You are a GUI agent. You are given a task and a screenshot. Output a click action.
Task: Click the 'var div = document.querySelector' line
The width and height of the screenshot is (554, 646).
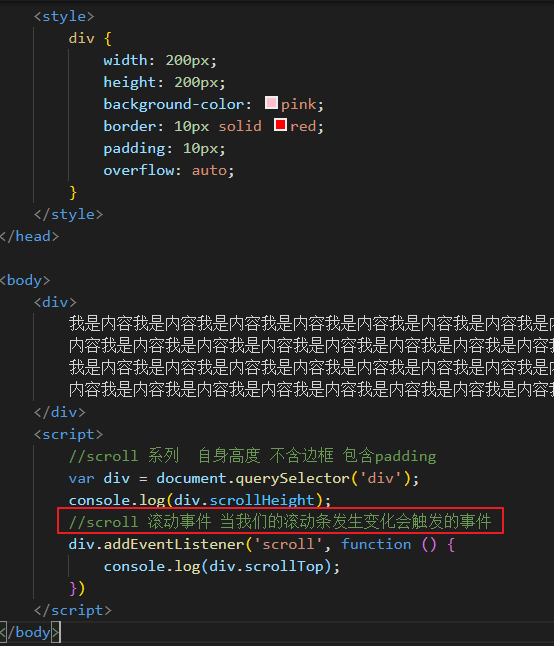244,478
